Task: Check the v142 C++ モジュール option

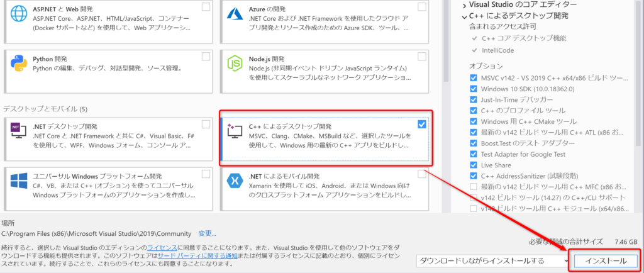Action: pyautogui.click(x=473, y=209)
